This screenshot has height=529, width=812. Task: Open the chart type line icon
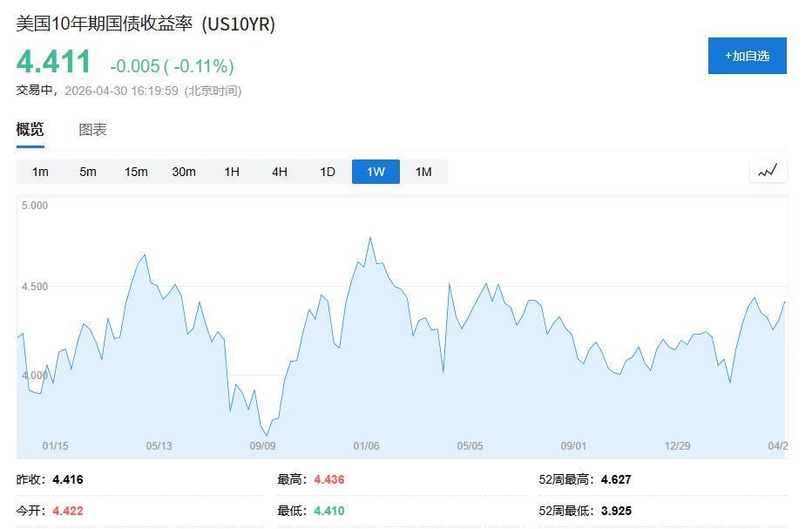(x=768, y=171)
